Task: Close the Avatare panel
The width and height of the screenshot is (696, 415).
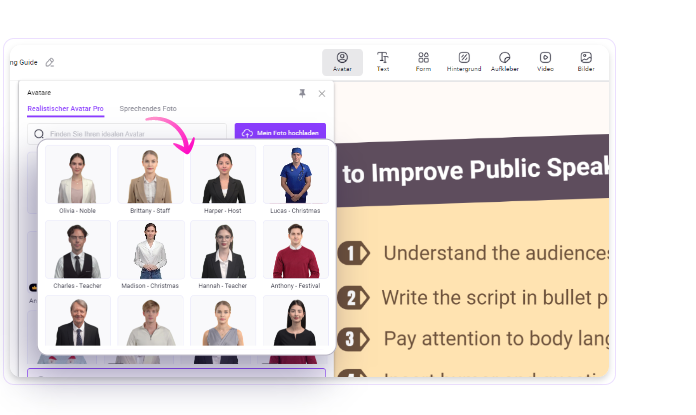Action: click(x=321, y=93)
